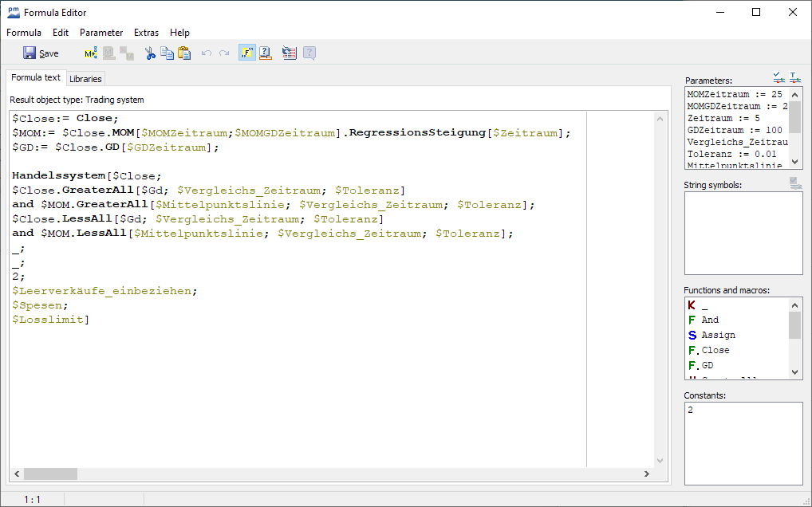Toggle the highlighted F function-list button
This screenshot has width=812, height=507.
[246, 53]
